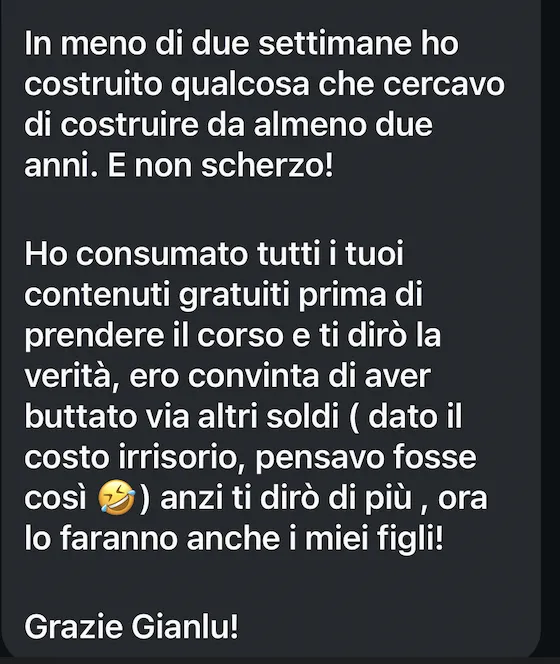Click the line 'prendere il corso e ti dirò la'
Viewport: 560px width, 664px height.
tap(233, 336)
